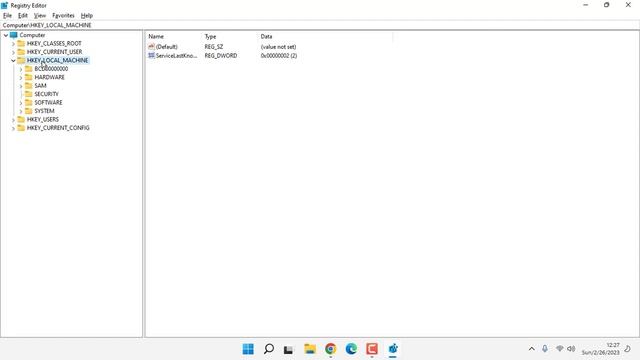Select HKEY_CLASSES_ROOT key
The width and height of the screenshot is (640, 360).
click(x=54, y=43)
